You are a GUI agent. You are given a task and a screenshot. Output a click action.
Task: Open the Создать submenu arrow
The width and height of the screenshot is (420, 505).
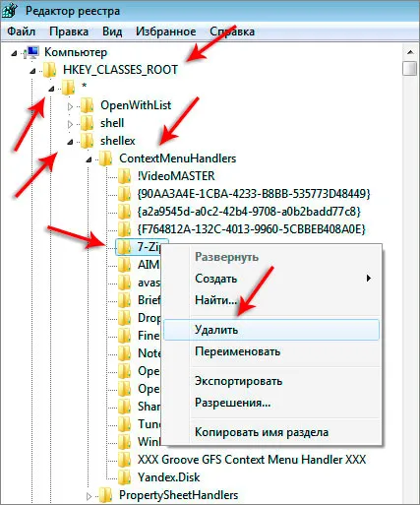point(369,279)
